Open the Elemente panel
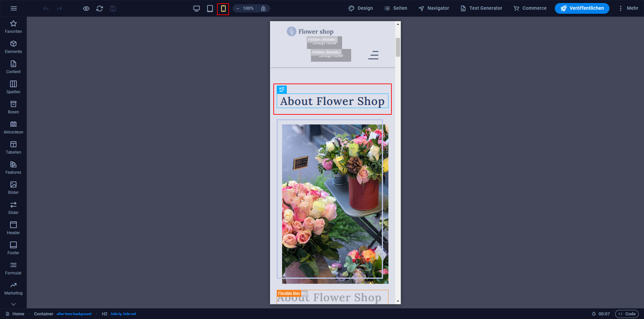 (13, 44)
